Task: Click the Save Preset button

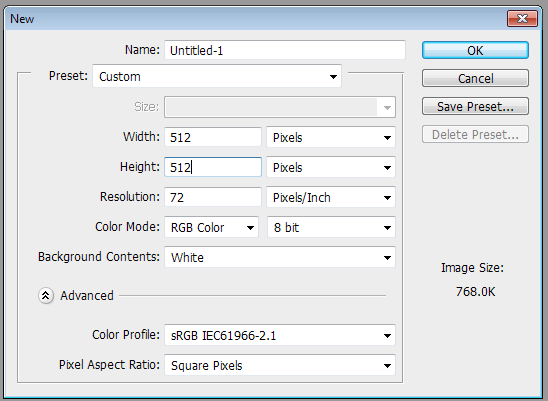Action: point(475,106)
